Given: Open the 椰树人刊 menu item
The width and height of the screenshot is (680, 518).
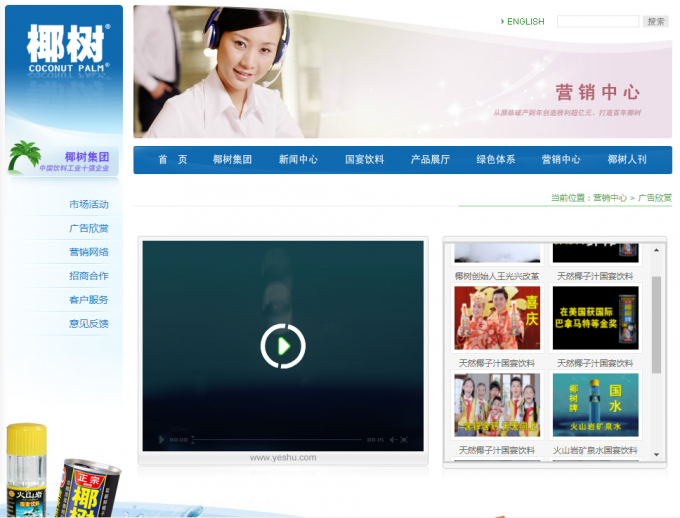Looking at the screenshot, I should (627, 160).
